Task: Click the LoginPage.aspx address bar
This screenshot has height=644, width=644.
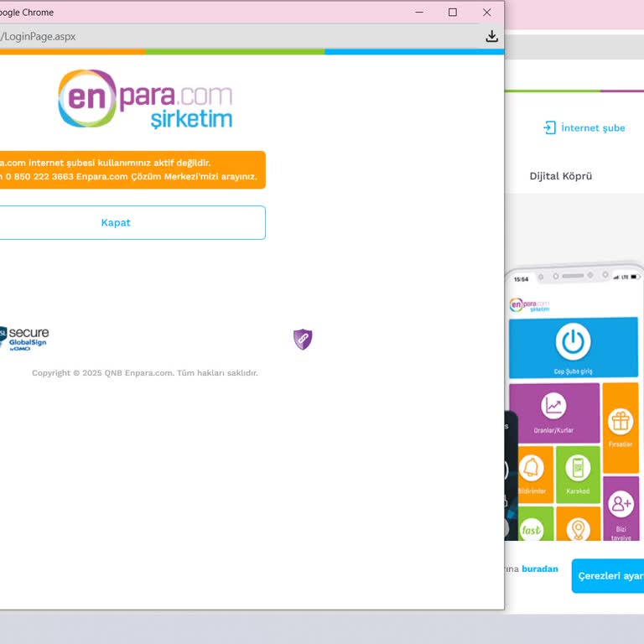Action: [238, 37]
